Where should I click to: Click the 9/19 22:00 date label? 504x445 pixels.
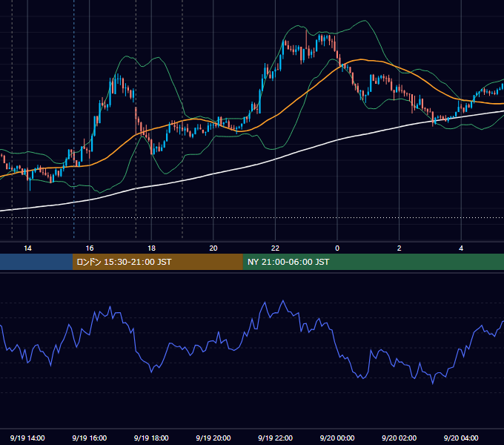[x=275, y=438]
